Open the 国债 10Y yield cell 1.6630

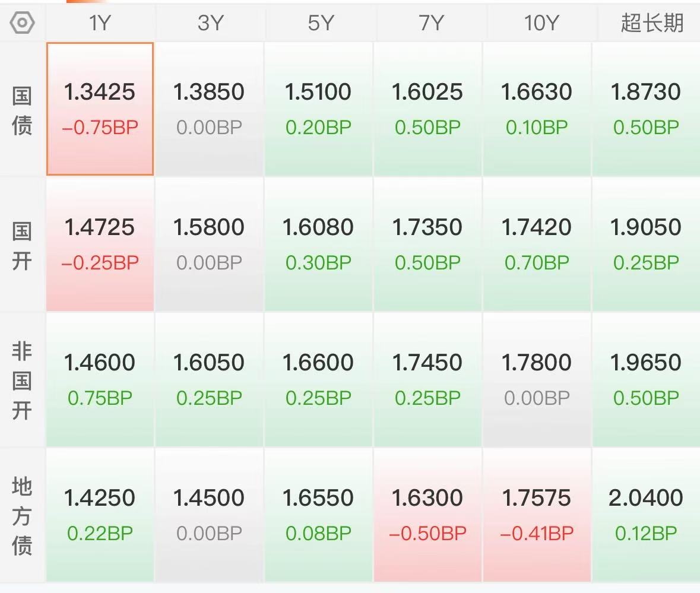coord(537,109)
